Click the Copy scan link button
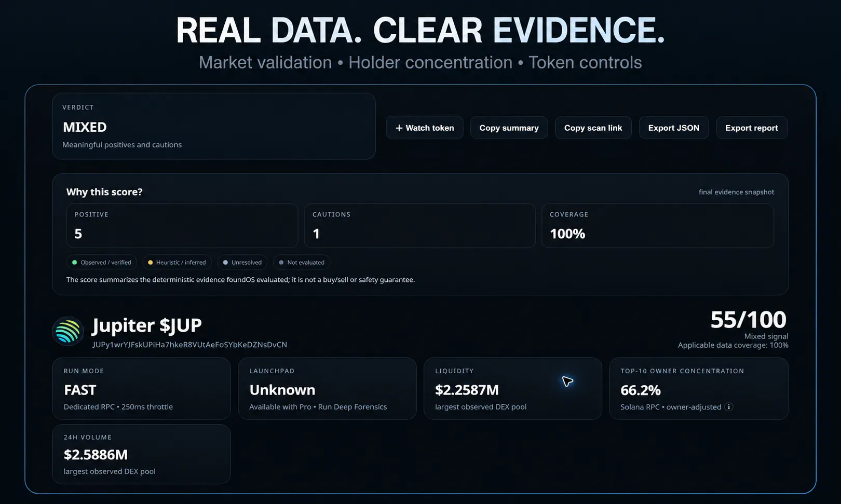This screenshot has height=504, width=841. click(593, 128)
